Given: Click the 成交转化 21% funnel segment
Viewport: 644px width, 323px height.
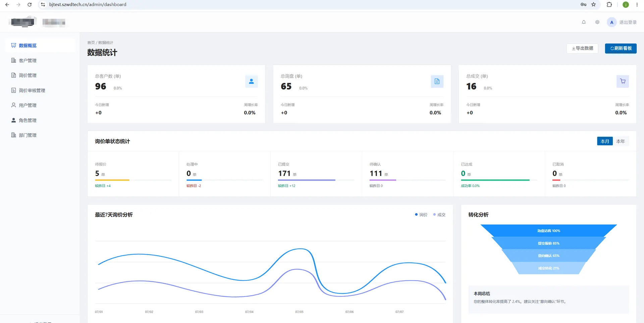Looking at the screenshot, I should click(549, 268).
